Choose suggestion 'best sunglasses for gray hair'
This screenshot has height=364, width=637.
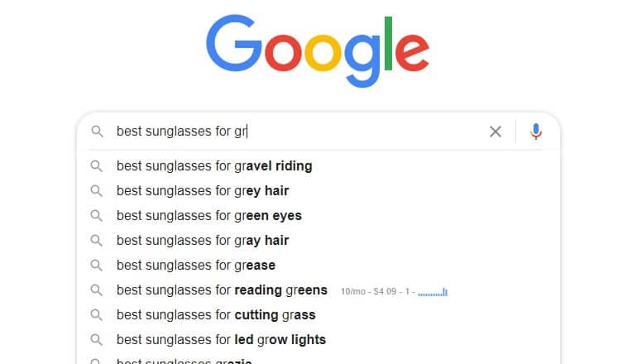(x=318, y=241)
